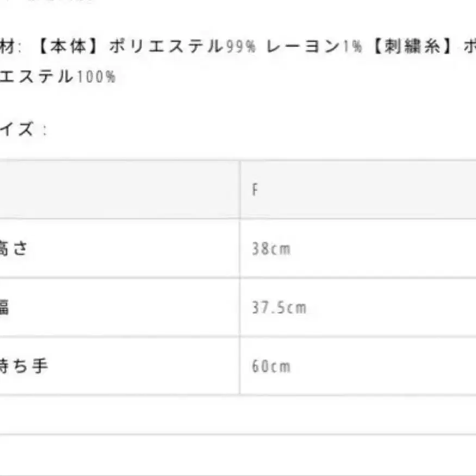Select the エステル100% text on second line
The width and height of the screenshot is (476, 476).
click(57, 76)
